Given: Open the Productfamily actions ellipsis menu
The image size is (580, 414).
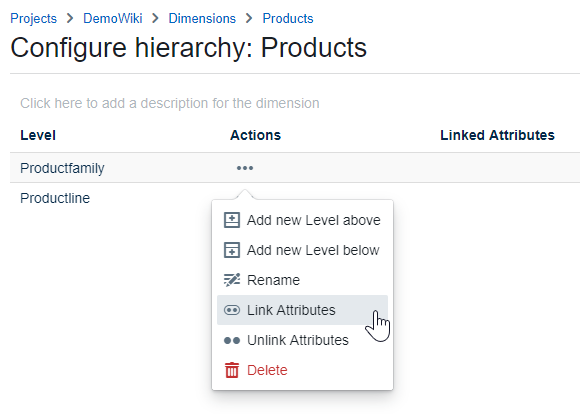Looking at the screenshot, I should point(245,168).
